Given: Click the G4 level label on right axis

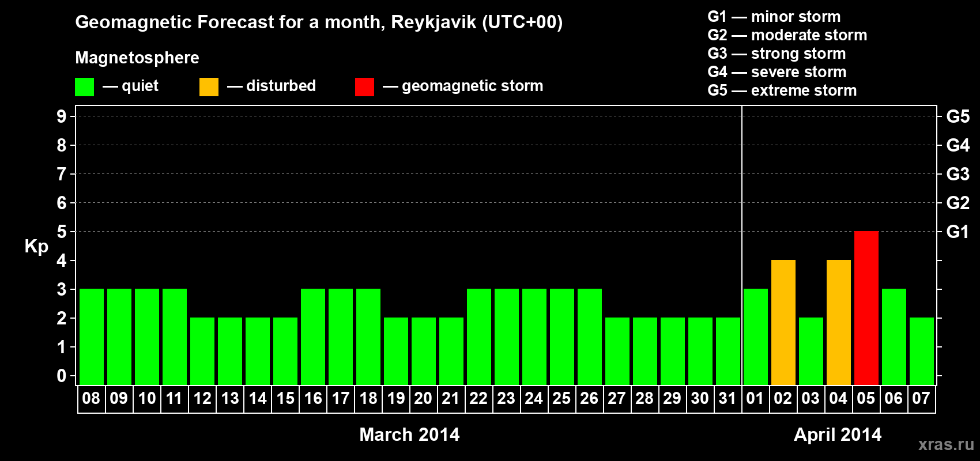Looking at the screenshot, I should [x=958, y=145].
